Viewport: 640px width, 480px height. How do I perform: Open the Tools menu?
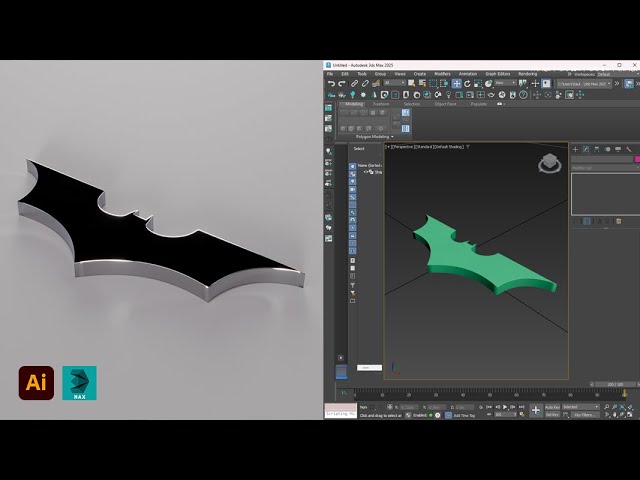tap(362, 74)
